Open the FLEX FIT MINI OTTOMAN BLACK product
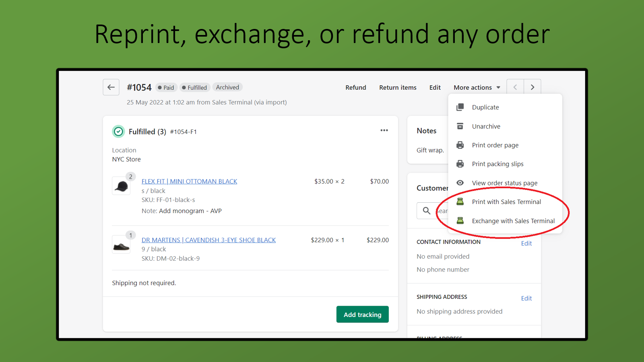The width and height of the screenshot is (644, 362). tap(189, 181)
